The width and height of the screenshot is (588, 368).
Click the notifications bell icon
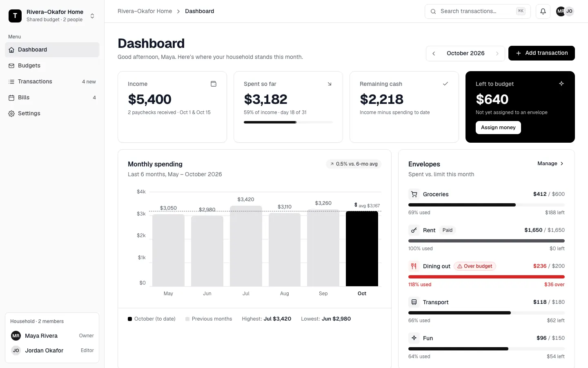coord(543,11)
